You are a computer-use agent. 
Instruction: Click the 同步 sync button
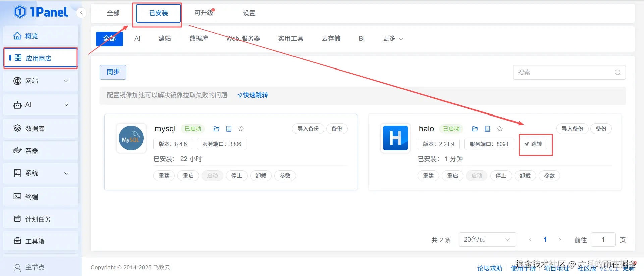[113, 72]
